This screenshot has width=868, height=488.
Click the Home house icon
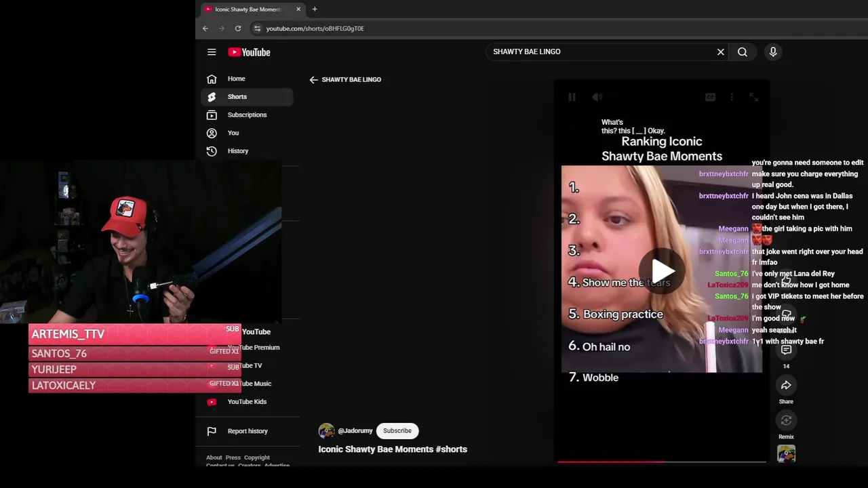point(212,79)
